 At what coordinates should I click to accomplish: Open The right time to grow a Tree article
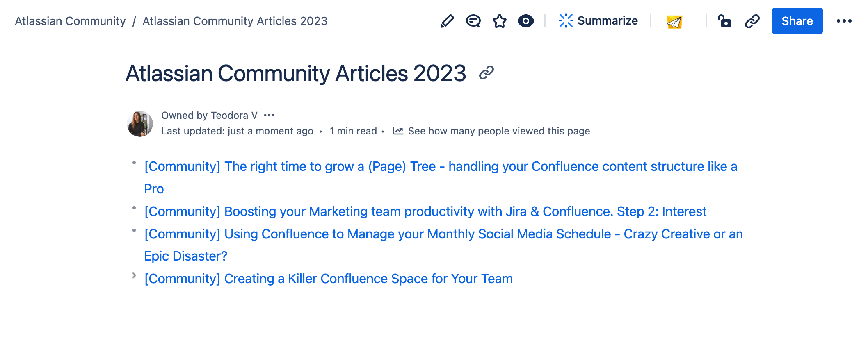coord(441,177)
